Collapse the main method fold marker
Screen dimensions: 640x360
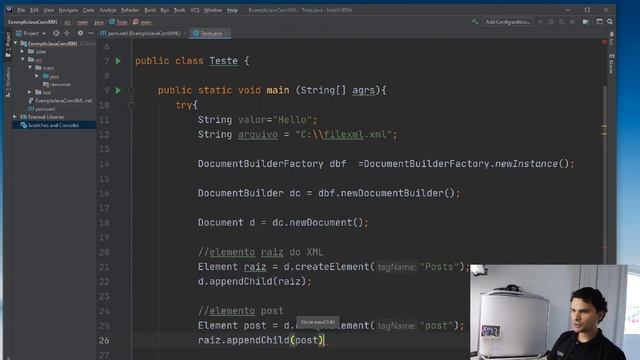click(131, 91)
